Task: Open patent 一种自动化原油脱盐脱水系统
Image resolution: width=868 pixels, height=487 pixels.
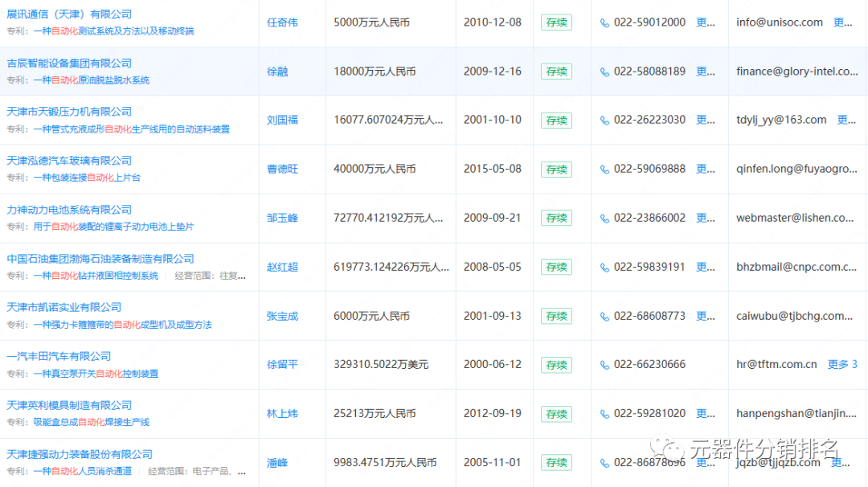Action: (x=92, y=80)
